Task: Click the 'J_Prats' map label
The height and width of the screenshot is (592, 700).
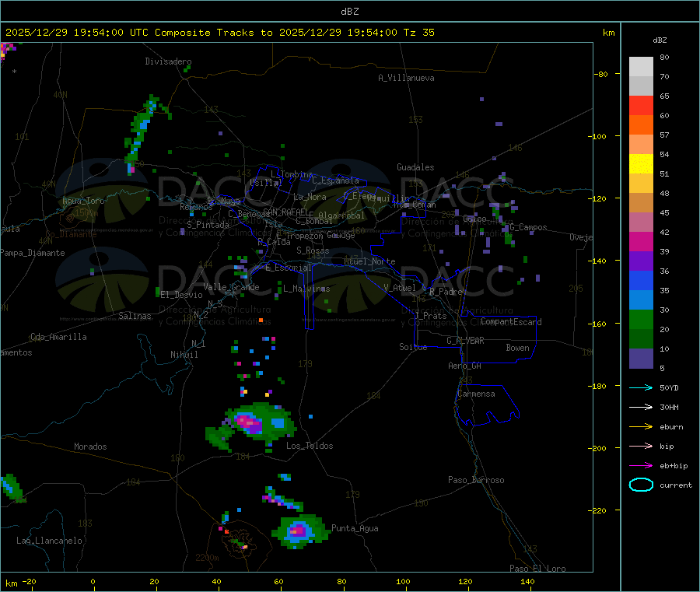Action: pos(430,316)
